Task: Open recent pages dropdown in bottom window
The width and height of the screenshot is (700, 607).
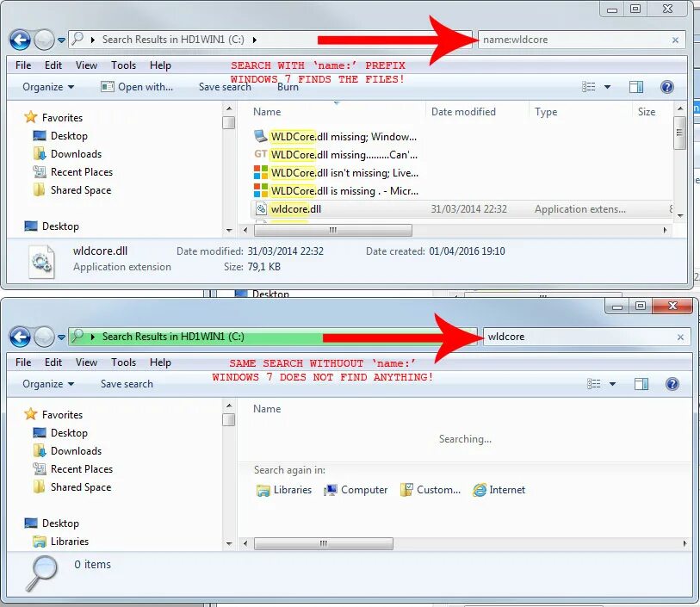Action: click(62, 337)
